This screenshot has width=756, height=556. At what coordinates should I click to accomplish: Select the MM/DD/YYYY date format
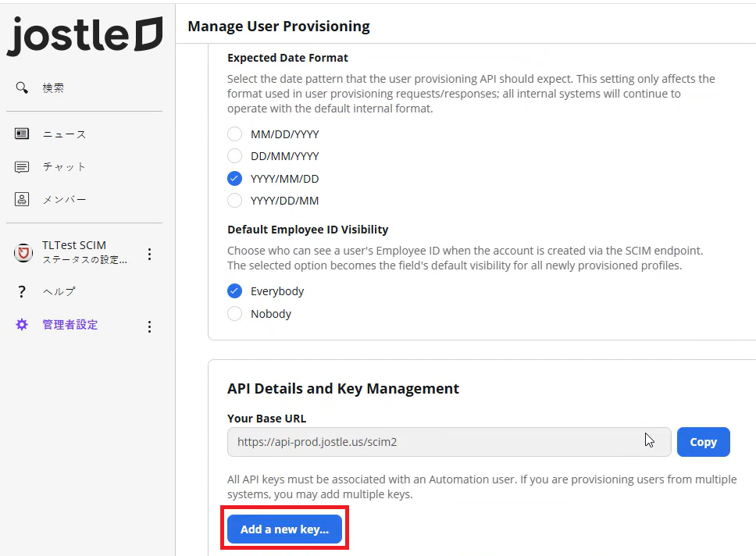(x=235, y=134)
